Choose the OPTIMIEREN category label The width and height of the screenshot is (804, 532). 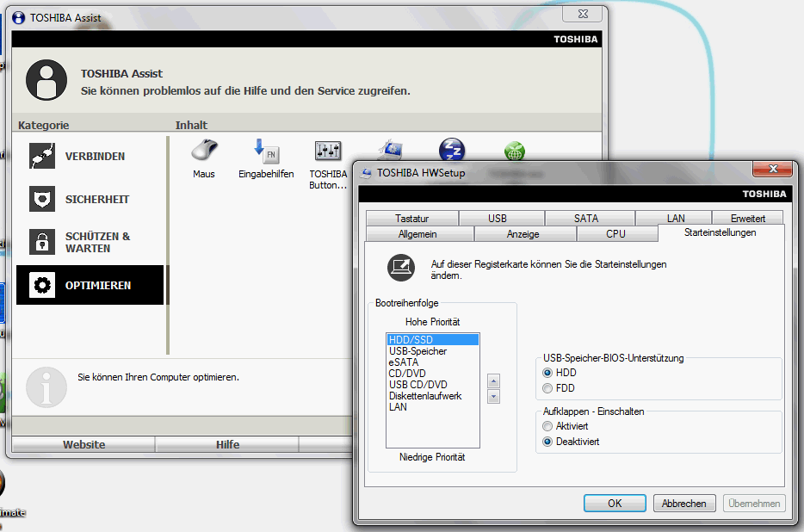98,285
